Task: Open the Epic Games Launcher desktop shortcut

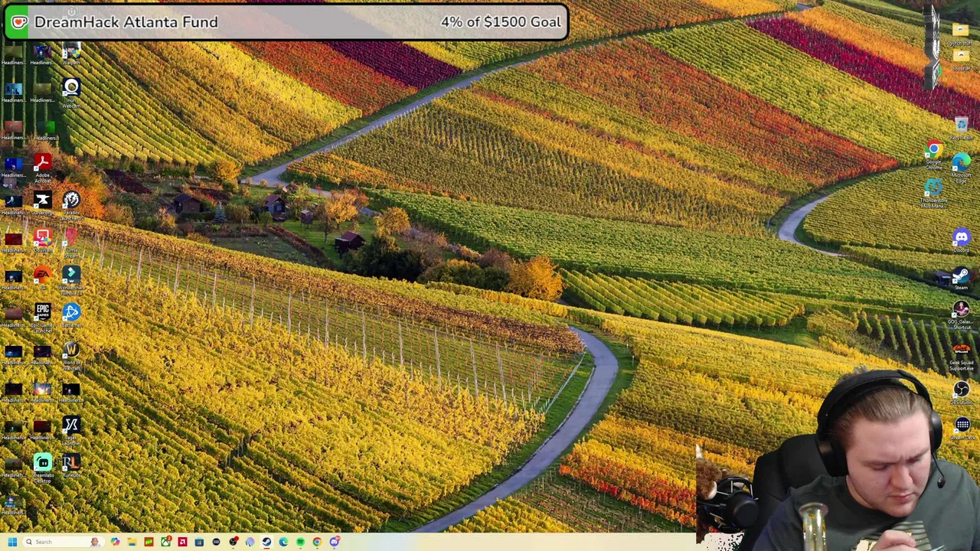Action: [x=42, y=317]
